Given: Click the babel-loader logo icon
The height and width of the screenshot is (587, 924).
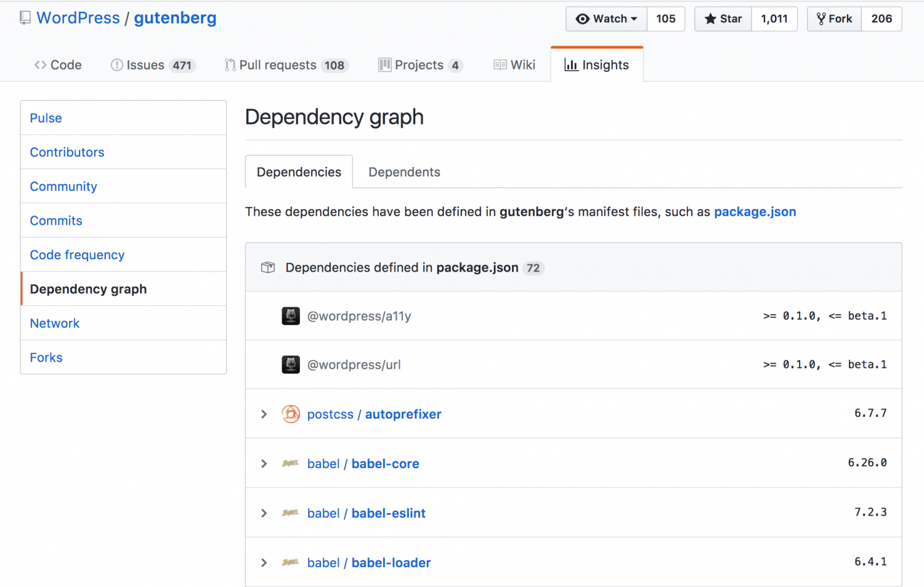Looking at the screenshot, I should click(290, 562).
